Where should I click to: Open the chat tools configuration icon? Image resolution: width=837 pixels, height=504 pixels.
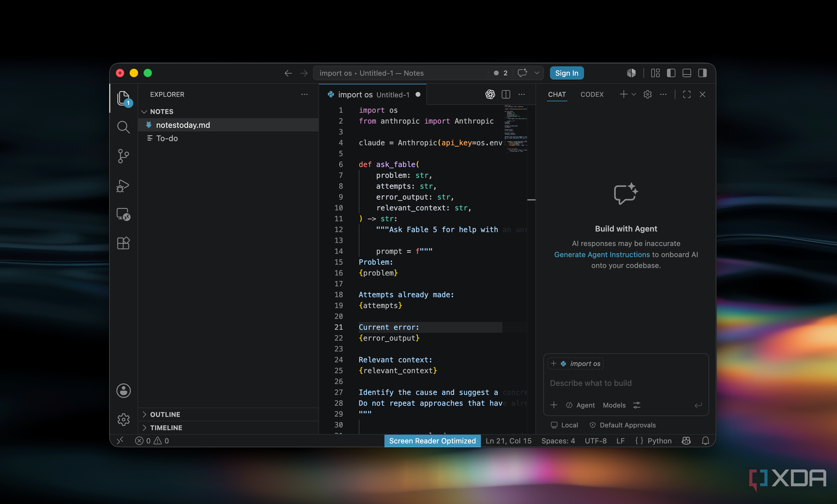pyautogui.click(x=636, y=405)
